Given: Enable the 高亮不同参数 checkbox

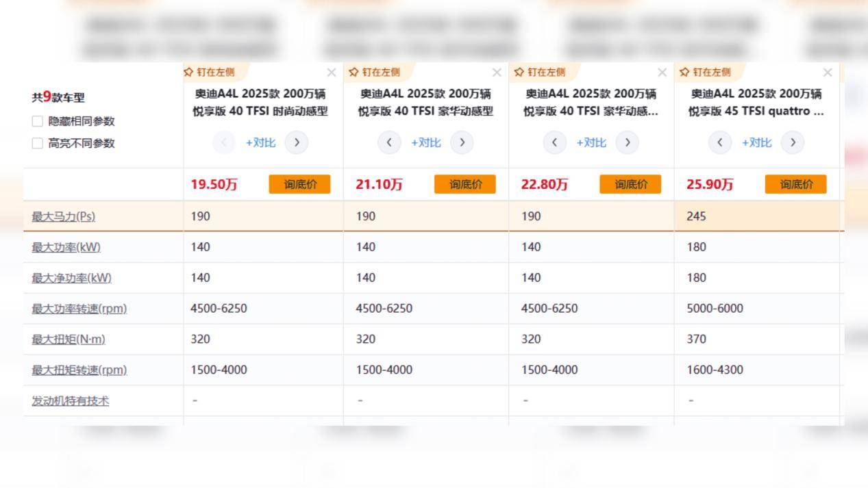Looking at the screenshot, I should [38, 142].
